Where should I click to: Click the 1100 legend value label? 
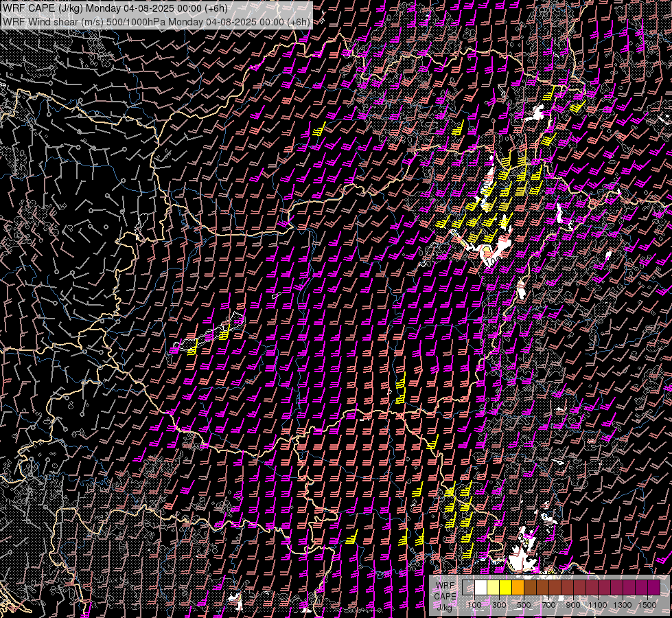598,605
